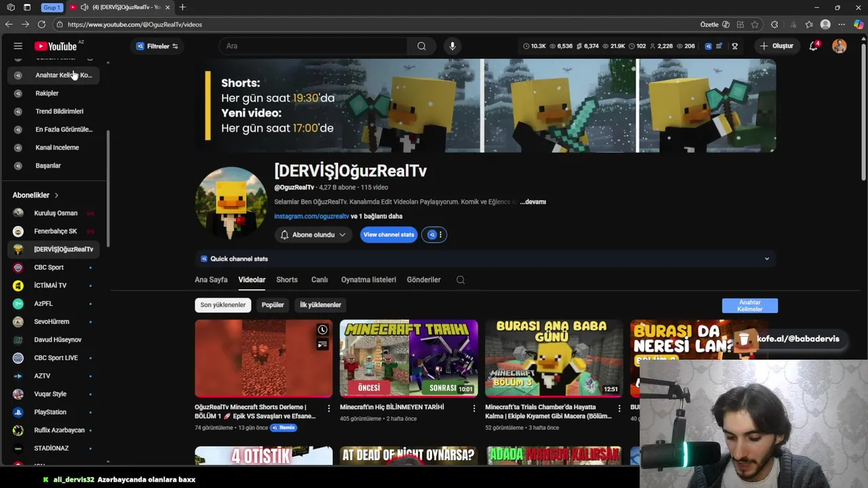Screen dimensions: 868x488
Task: Open the YouTube hamburger guide menu
Action: pos(18,46)
